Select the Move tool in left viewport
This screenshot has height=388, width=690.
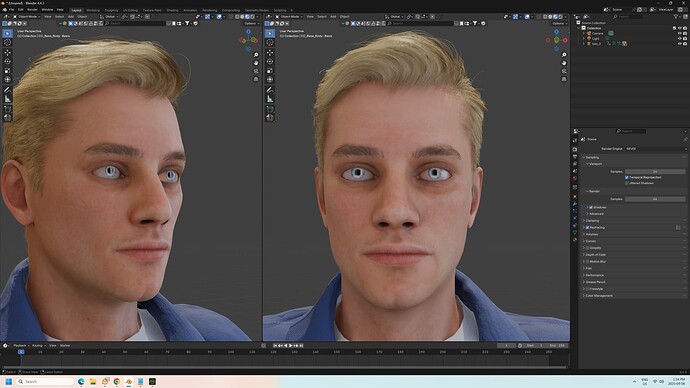(7, 52)
